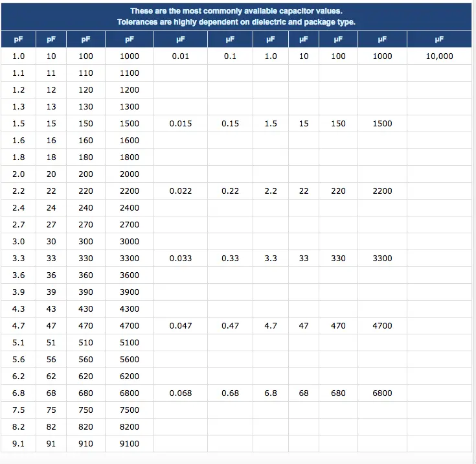
Task: Select the 330 µF value
Action: click(338, 259)
